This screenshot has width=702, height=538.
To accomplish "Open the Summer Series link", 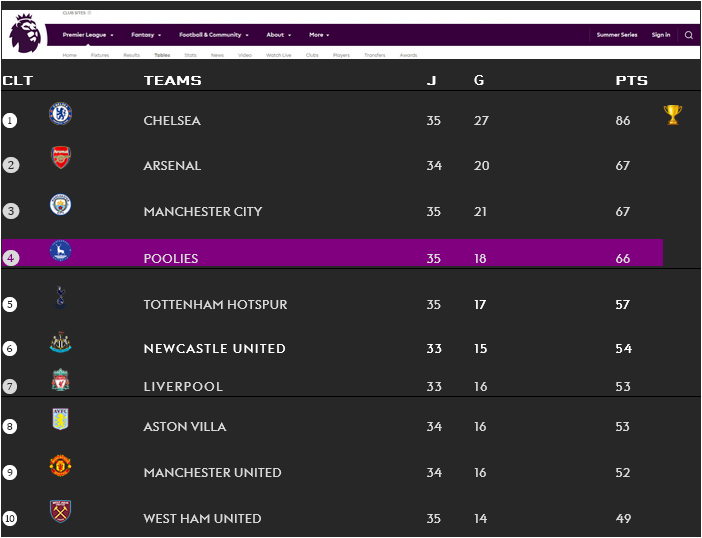I will click(x=616, y=35).
